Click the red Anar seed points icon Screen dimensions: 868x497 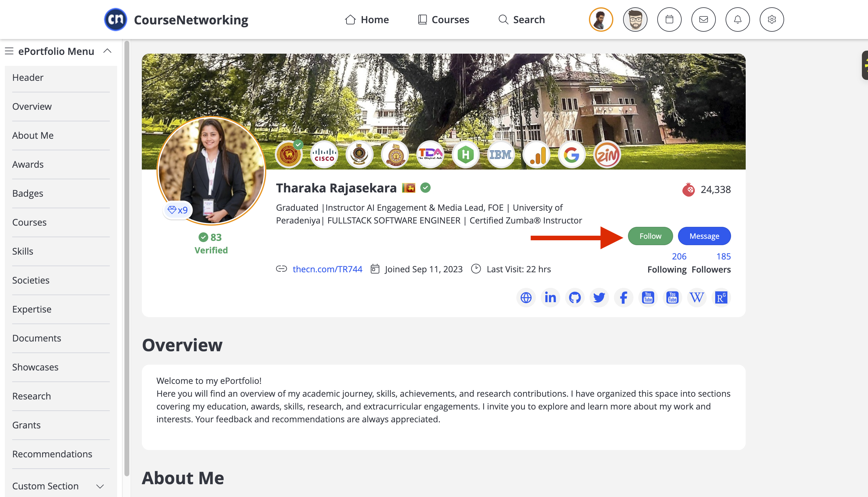pos(688,190)
